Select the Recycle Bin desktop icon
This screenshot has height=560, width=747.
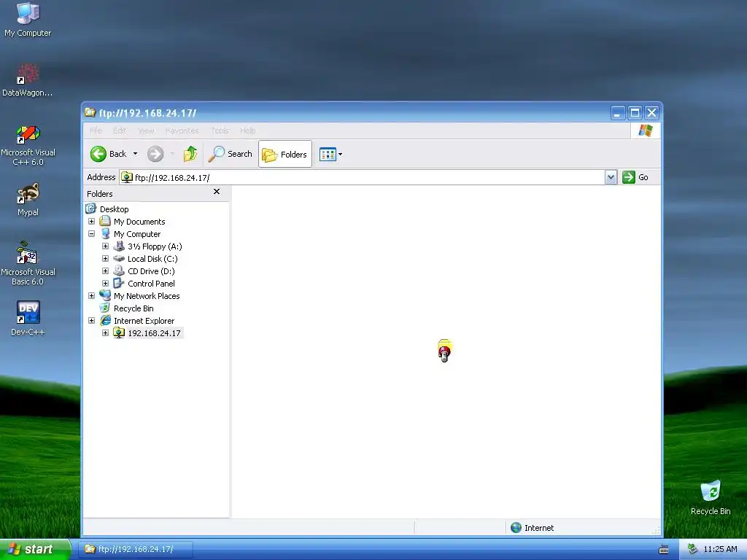coord(711,497)
